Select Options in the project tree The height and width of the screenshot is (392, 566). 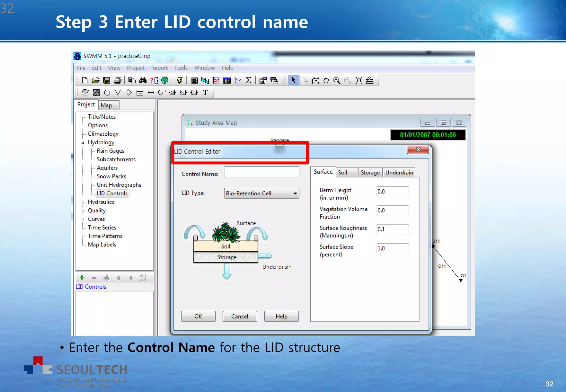pyautogui.click(x=98, y=125)
